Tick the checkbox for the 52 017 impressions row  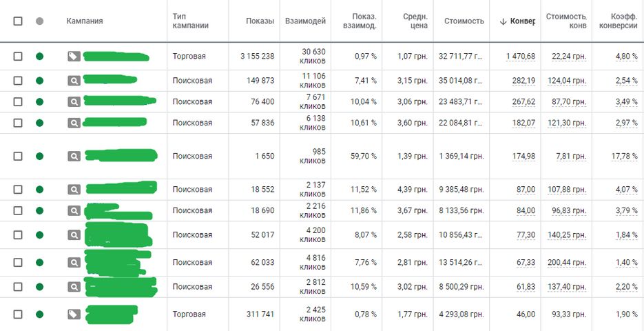point(18,234)
